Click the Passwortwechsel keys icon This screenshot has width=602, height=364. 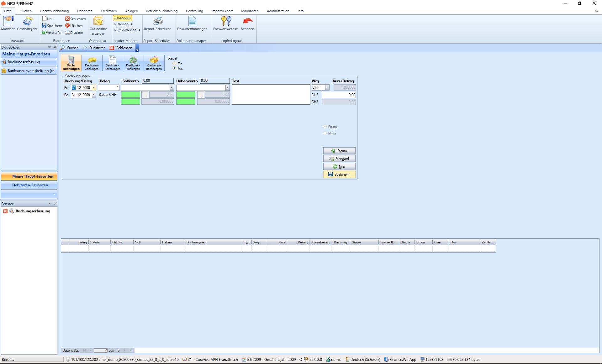(x=226, y=23)
